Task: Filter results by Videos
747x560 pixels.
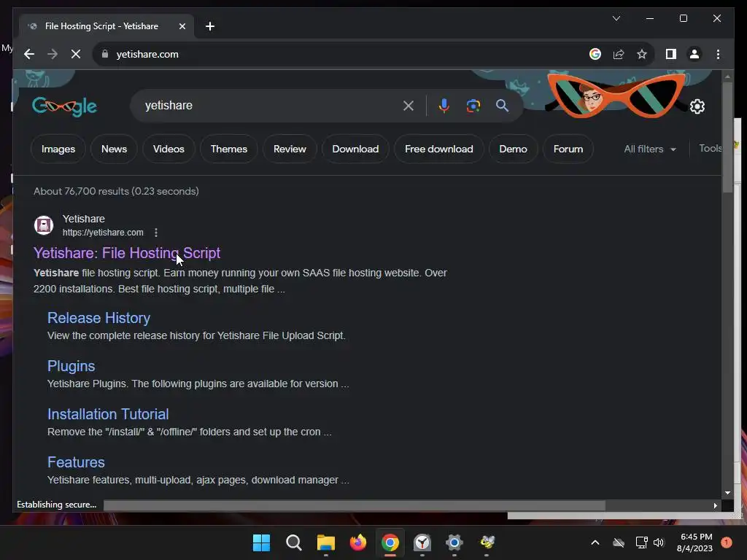Action: [x=169, y=149]
